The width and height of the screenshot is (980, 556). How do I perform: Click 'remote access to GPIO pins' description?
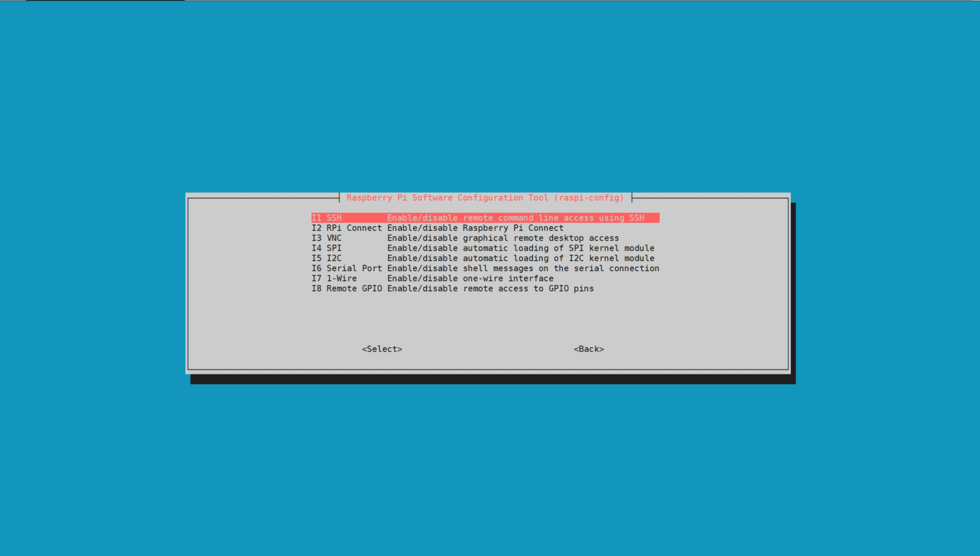(x=528, y=289)
